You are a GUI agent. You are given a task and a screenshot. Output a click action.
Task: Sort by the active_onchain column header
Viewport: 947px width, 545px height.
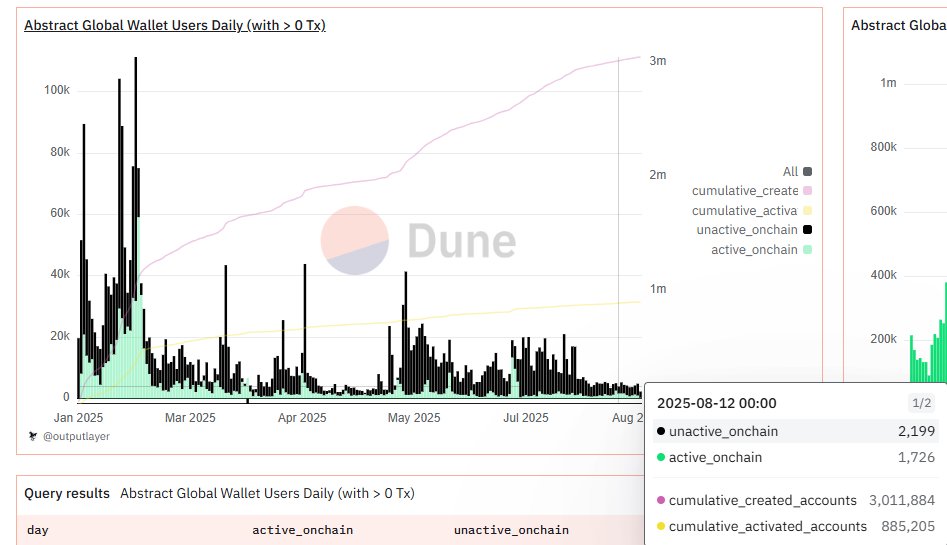tap(303, 530)
